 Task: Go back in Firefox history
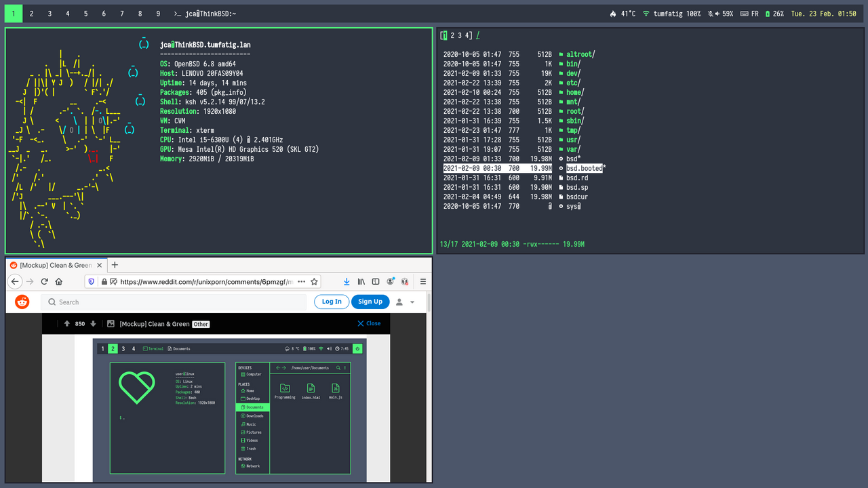coord(16,281)
